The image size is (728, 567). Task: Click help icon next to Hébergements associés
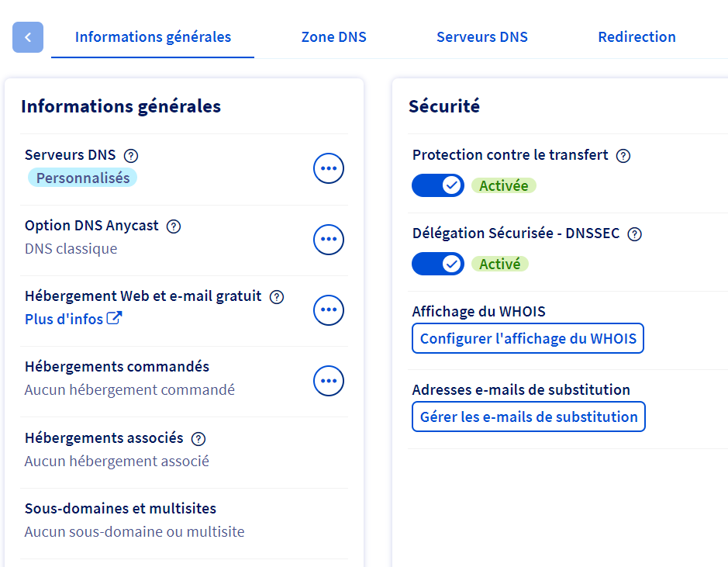198,439
